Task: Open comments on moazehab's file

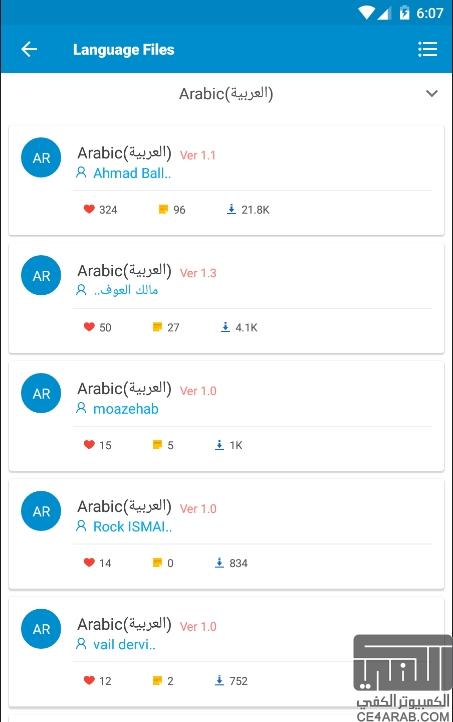Action: [x=157, y=445]
